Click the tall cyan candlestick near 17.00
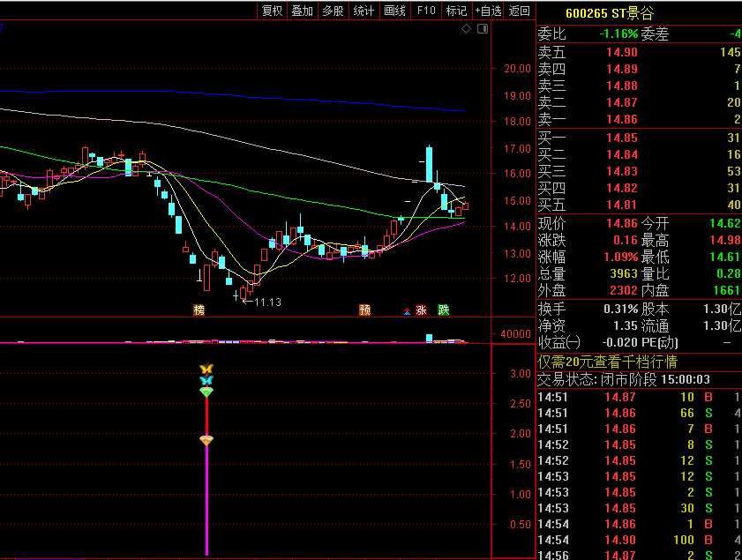This screenshot has width=742, height=560. [x=429, y=164]
